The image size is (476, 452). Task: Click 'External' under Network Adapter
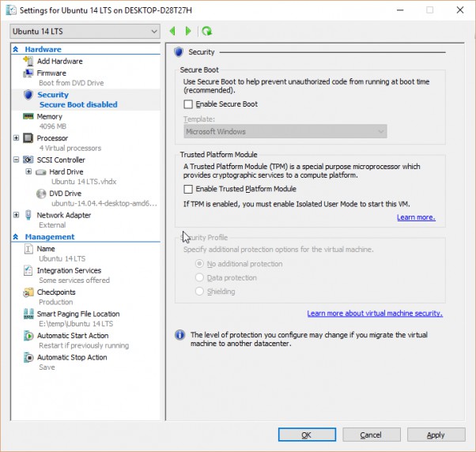[52, 225]
